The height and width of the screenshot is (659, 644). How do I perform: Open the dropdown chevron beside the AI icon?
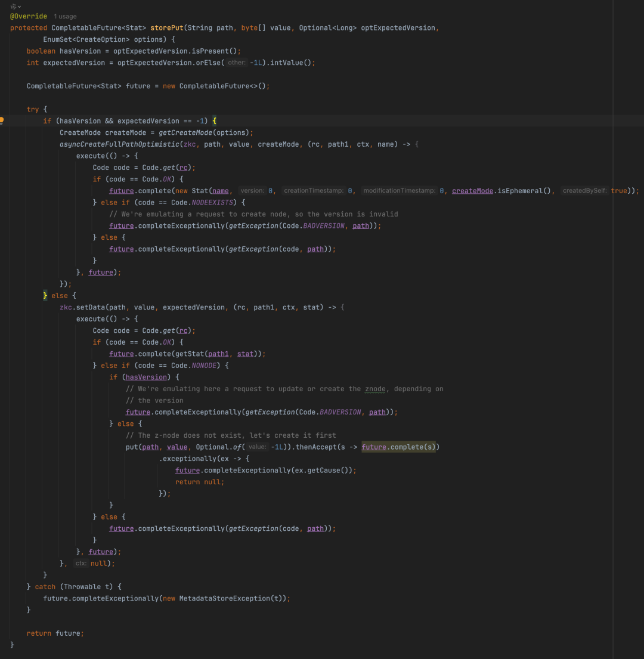19,7
